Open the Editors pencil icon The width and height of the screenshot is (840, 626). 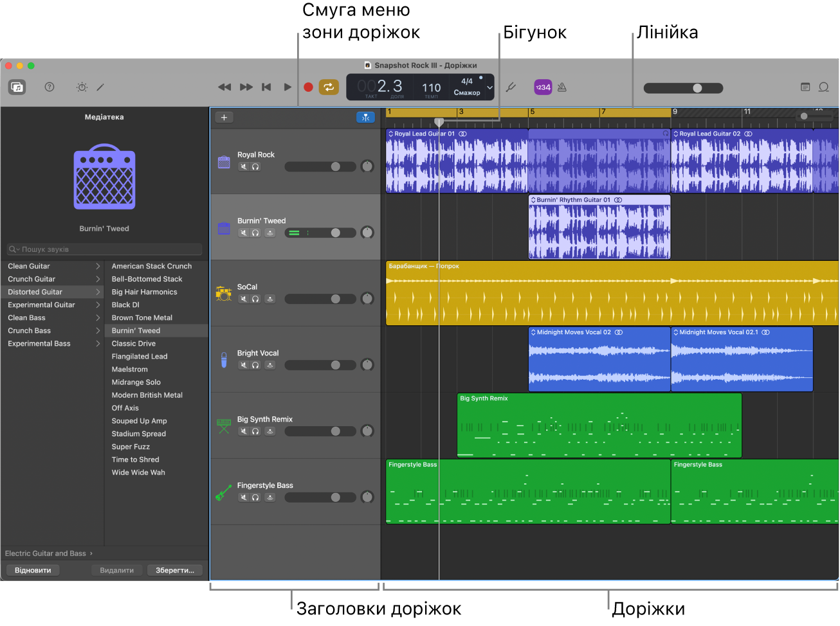point(100,87)
